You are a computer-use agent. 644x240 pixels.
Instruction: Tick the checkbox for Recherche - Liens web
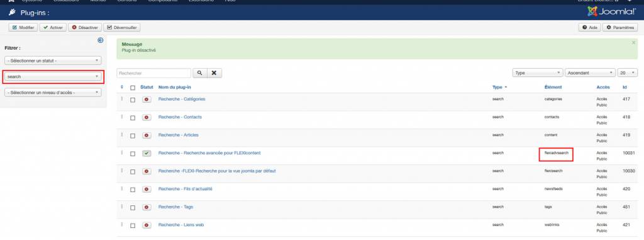point(132,226)
